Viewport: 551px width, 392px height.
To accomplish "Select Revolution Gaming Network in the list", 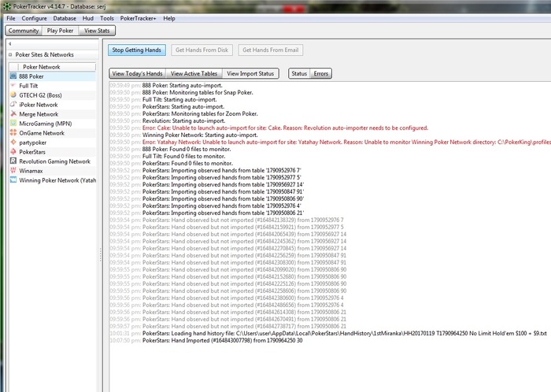I will [53, 161].
